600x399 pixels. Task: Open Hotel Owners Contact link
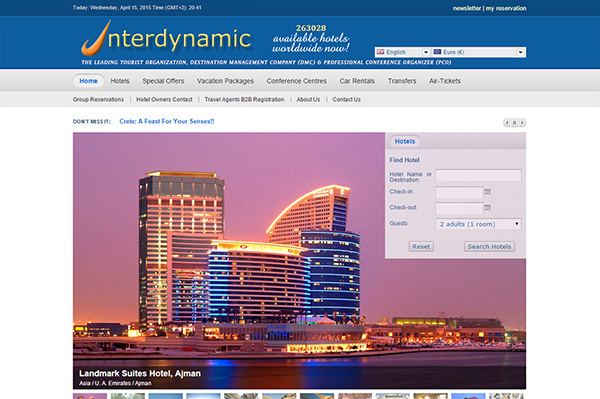(x=164, y=99)
